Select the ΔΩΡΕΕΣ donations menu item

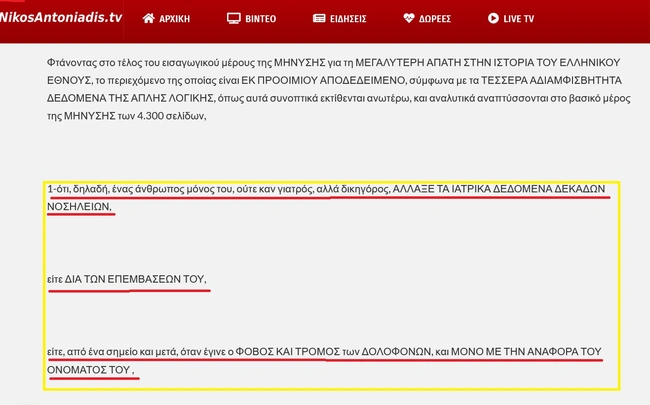tap(441, 18)
